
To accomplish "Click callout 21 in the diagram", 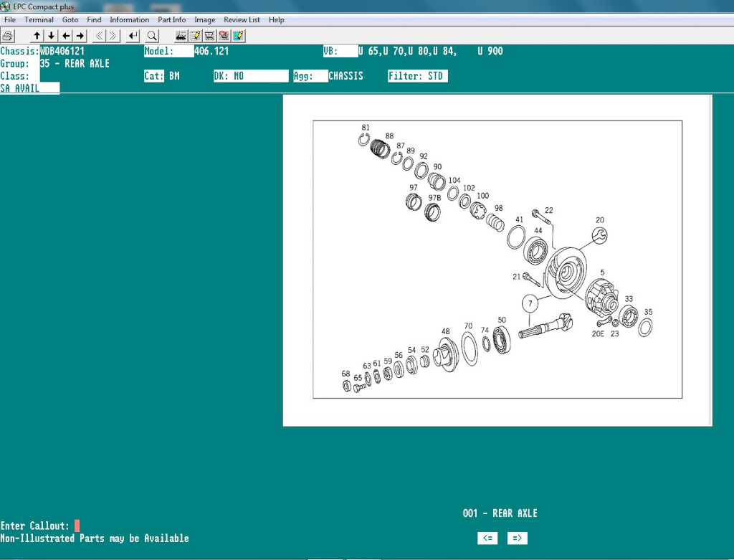I will click(516, 277).
